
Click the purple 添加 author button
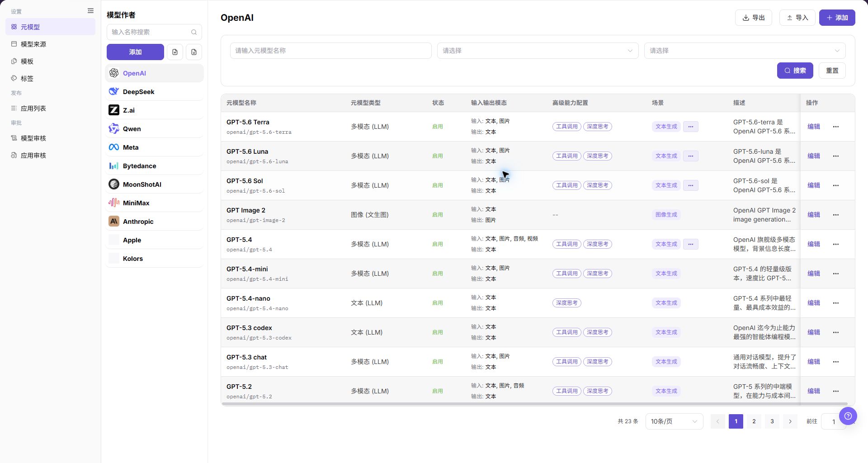point(135,52)
